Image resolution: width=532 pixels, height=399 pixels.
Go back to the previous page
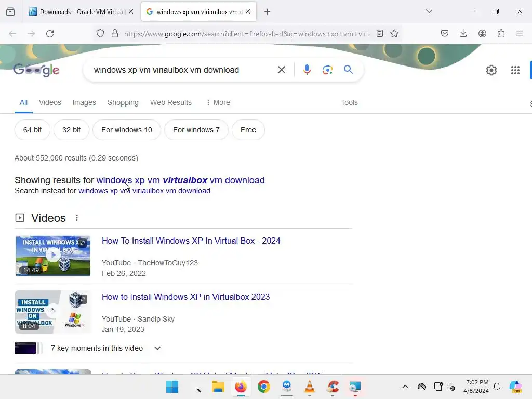[12, 34]
